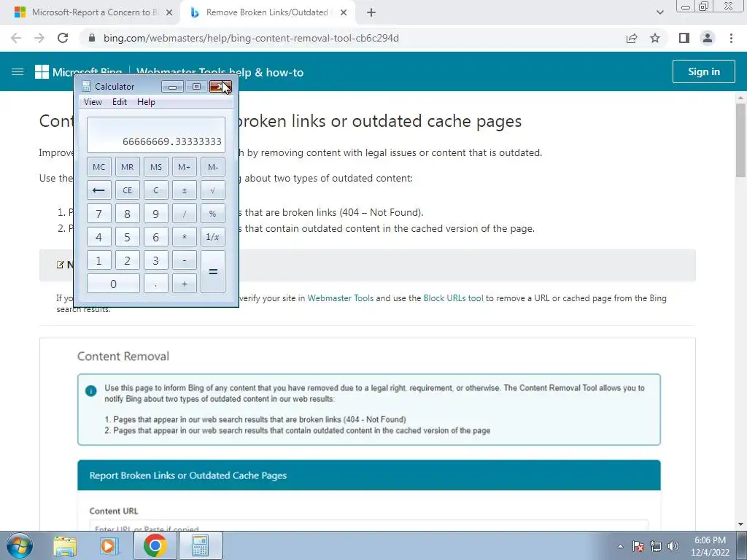Screen dimensions: 747x560
Task: Open a new Chrome tab
Action: 371,13
